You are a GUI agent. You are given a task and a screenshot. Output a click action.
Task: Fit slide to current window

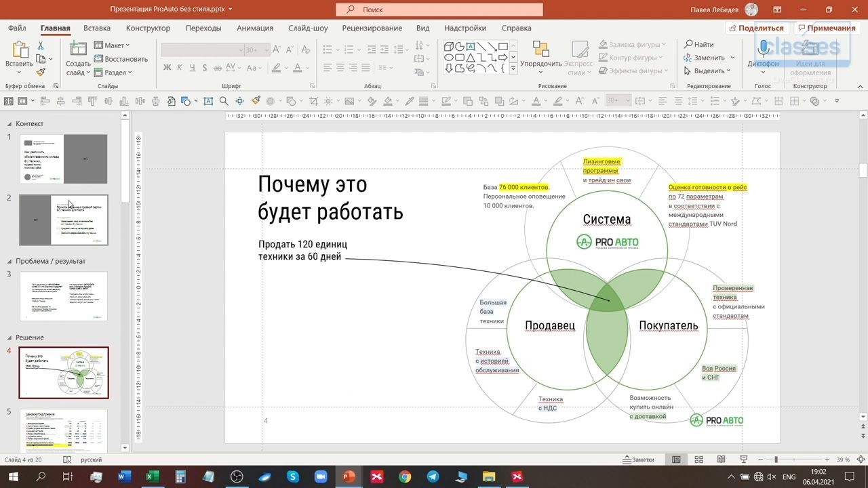click(x=860, y=460)
